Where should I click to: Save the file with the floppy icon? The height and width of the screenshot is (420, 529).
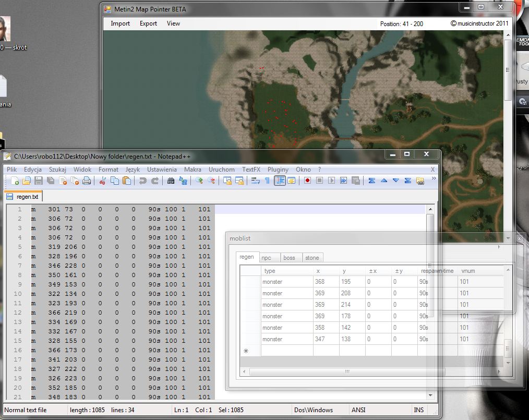pos(39,181)
